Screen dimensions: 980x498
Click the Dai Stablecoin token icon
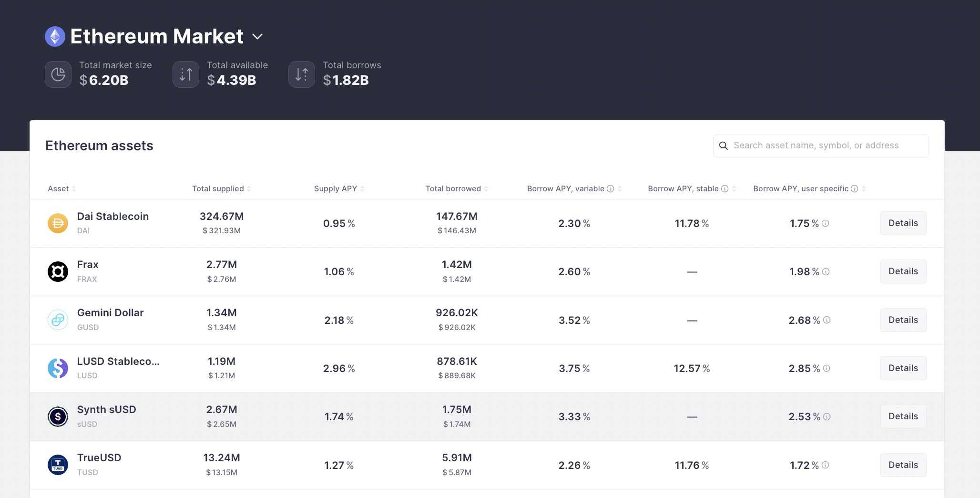(x=58, y=223)
